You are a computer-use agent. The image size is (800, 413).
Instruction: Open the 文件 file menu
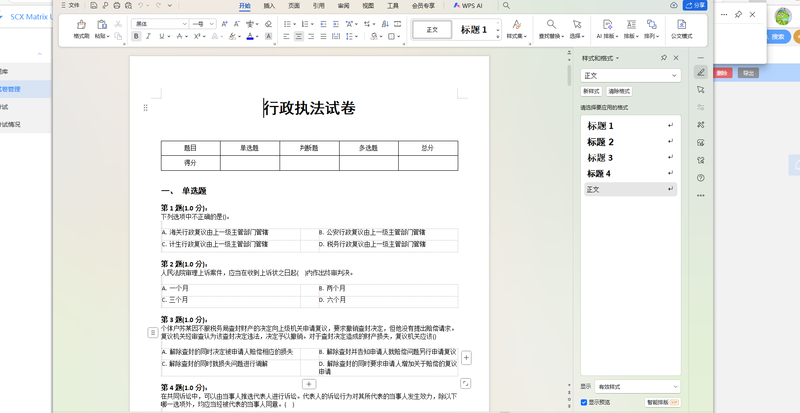point(70,5)
